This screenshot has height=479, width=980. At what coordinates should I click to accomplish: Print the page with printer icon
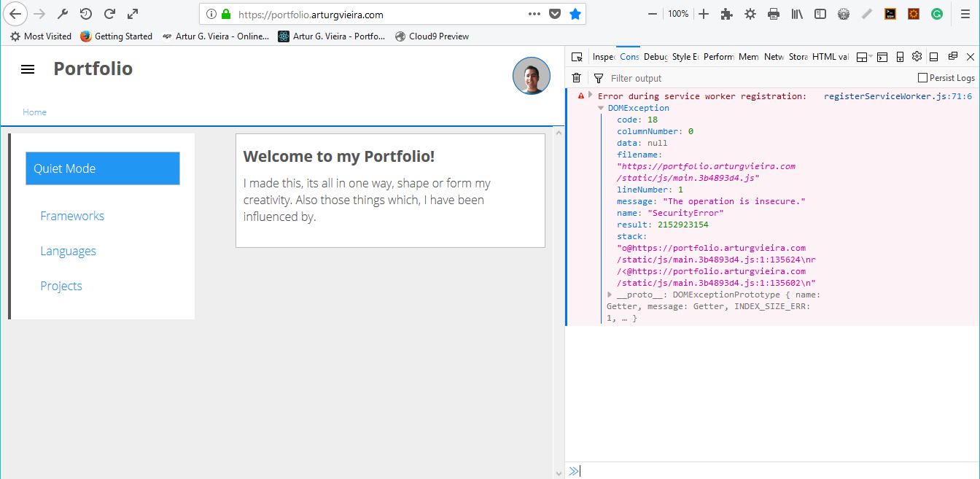pos(774,14)
